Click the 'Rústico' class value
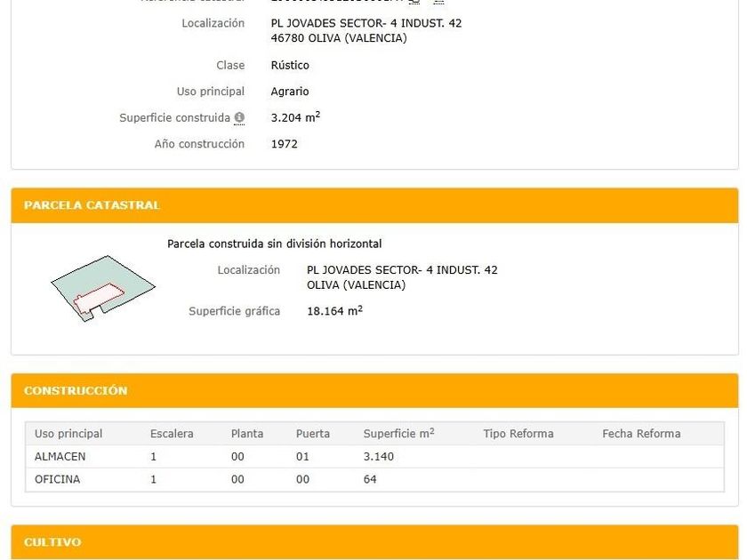Viewport: 747px width, 560px height. pyautogui.click(x=290, y=65)
